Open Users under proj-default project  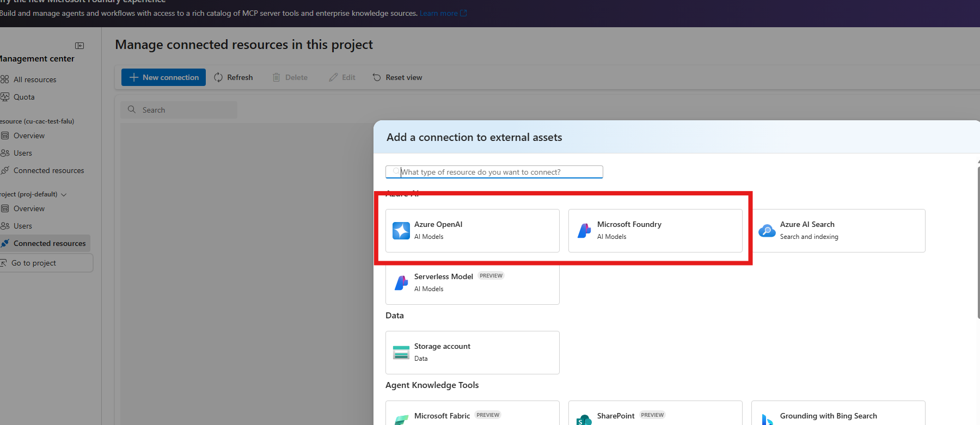(x=23, y=226)
